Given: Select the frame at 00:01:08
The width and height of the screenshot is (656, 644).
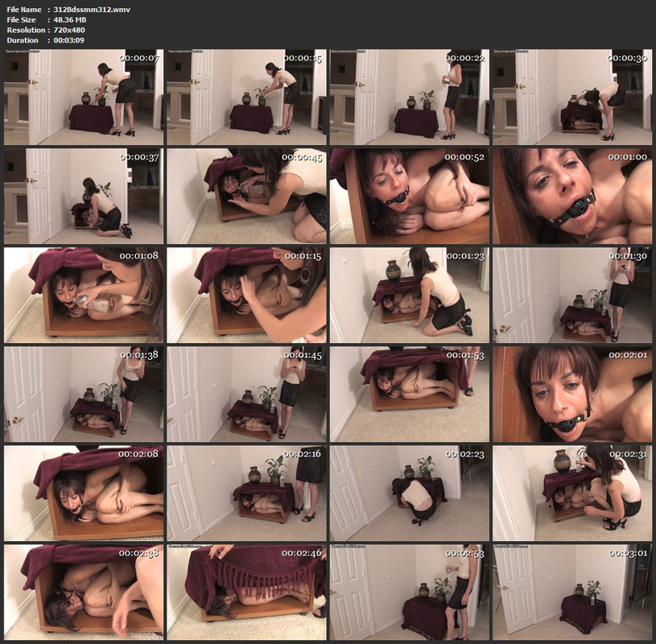Looking at the screenshot, I should pos(84,295).
